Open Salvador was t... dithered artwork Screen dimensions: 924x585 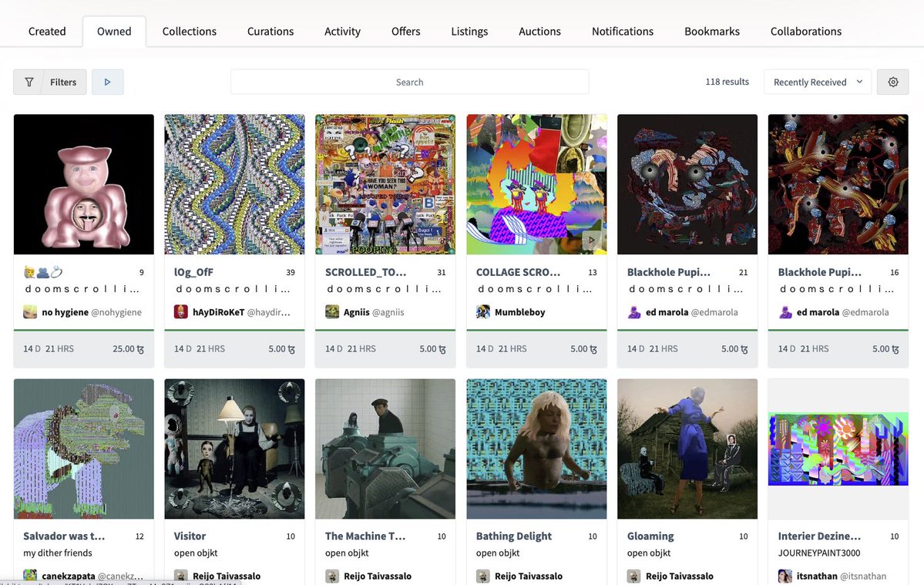point(84,449)
